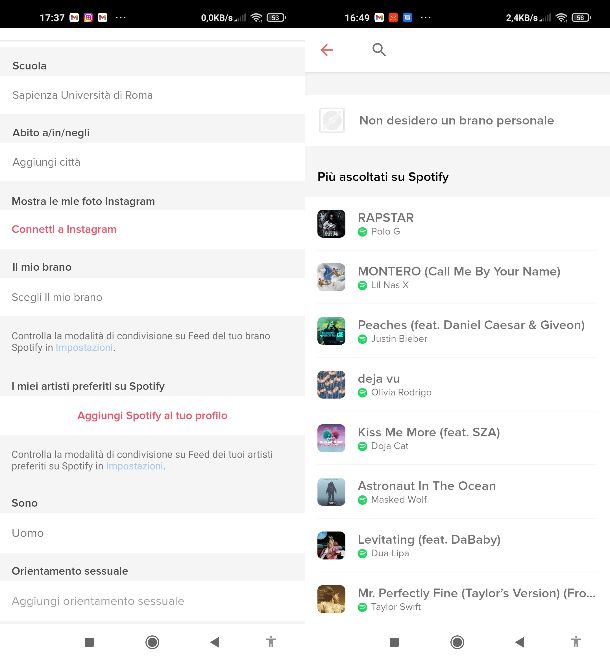Tap Spotify icon beside Masked Wolf

coord(362,500)
